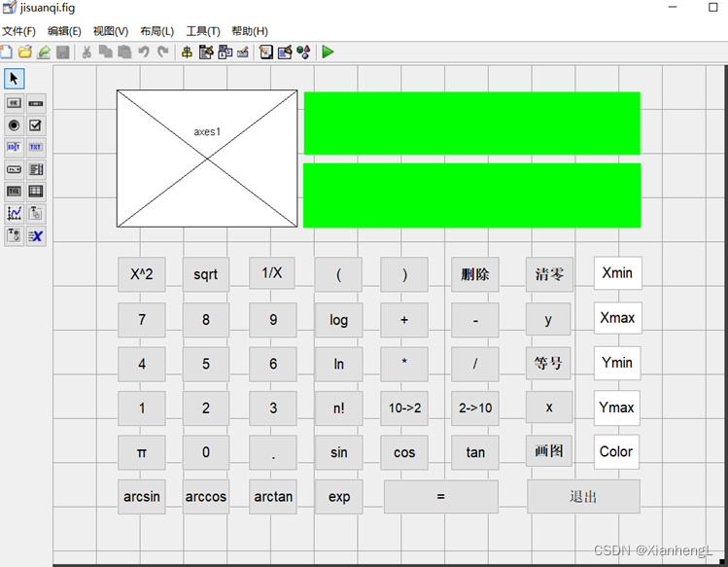Choose the Slider palette tool
This screenshot has width=728, height=567.
click(36, 103)
